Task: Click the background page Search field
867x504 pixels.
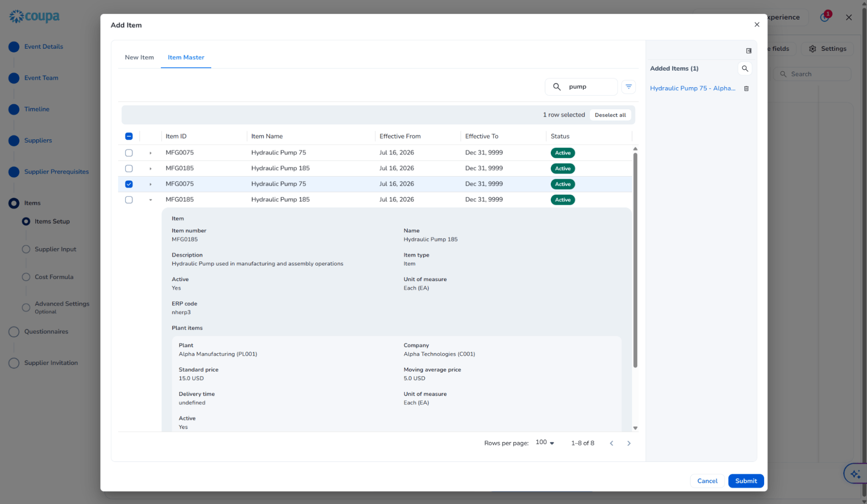Action: click(812, 74)
